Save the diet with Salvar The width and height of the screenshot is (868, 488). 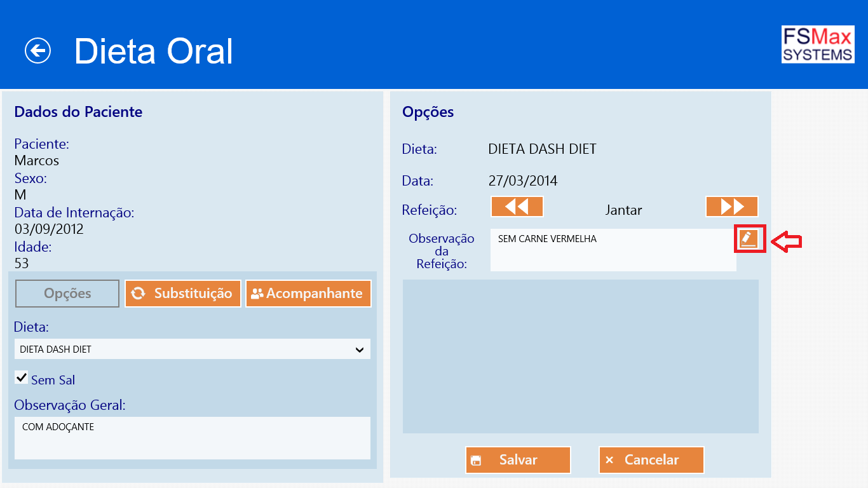[x=518, y=460]
